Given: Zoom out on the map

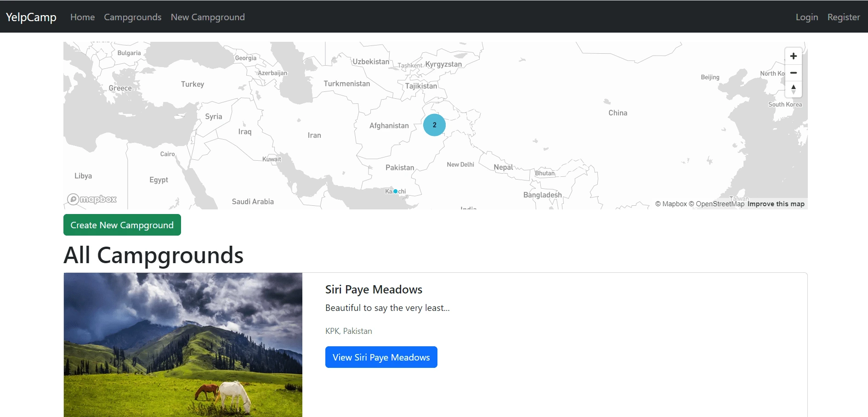Looking at the screenshot, I should (793, 73).
